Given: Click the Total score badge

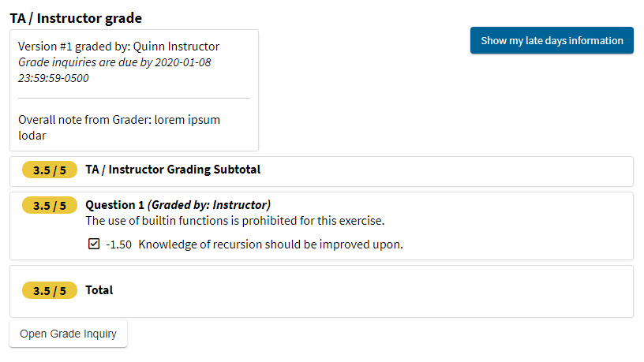Looking at the screenshot, I should click(50, 290).
